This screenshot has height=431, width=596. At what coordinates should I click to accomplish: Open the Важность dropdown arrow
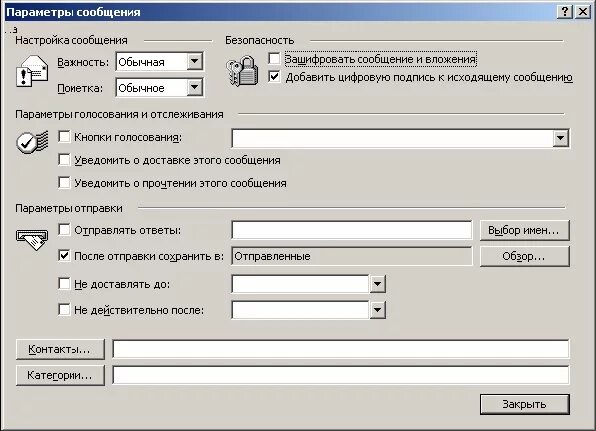[194, 61]
